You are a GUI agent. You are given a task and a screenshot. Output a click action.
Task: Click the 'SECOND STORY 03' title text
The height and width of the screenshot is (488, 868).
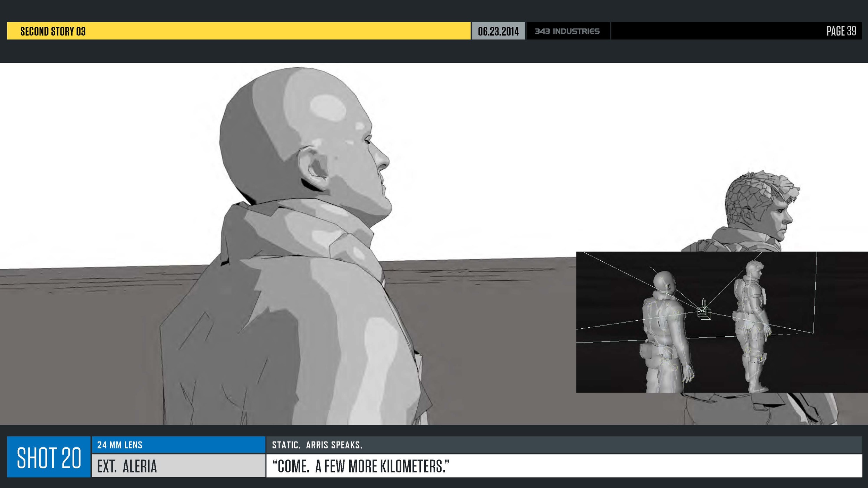click(x=53, y=31)
